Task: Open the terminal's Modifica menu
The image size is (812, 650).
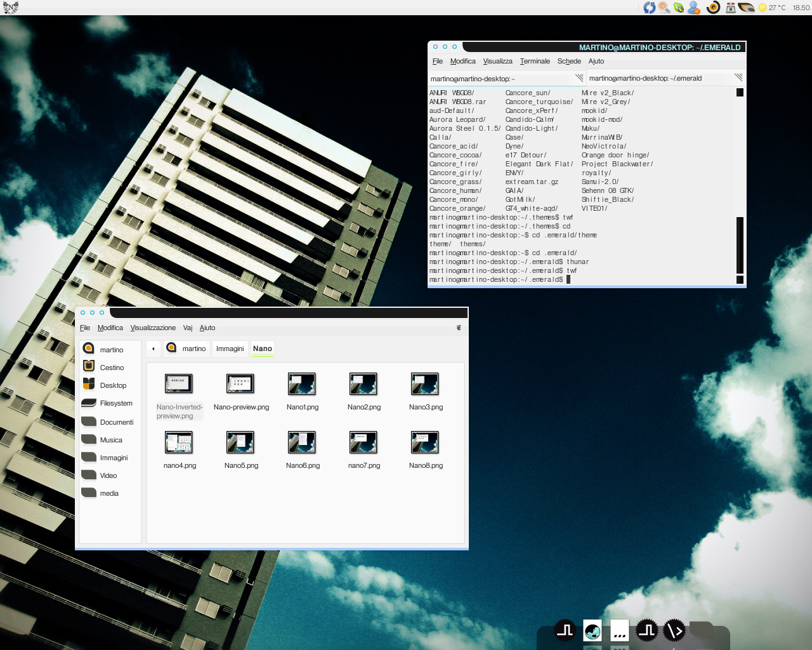Action: click(x=462, y=61)
